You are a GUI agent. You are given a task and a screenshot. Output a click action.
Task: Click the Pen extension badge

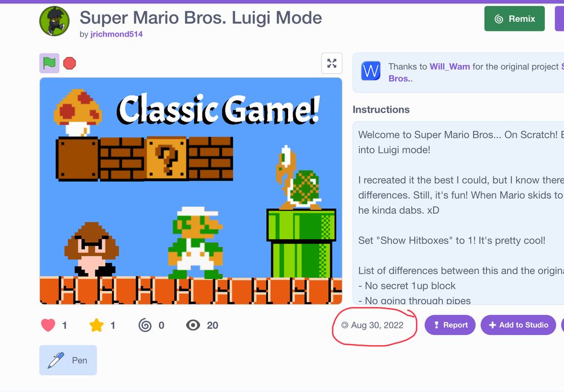tap(68, 360)
